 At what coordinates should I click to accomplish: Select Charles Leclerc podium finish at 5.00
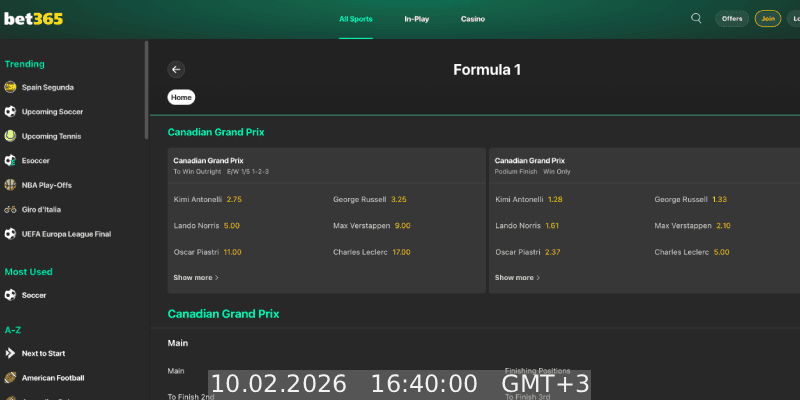coord(692,252)
